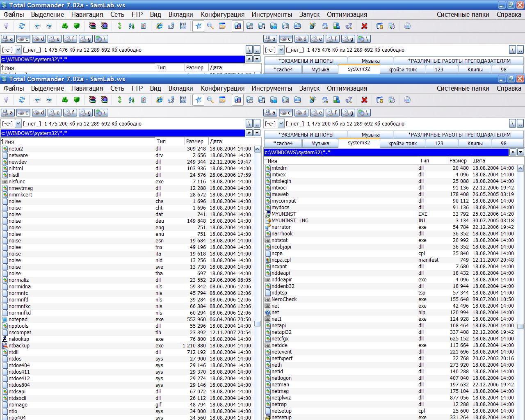Click the A-Z sort icon in lower window toolbar

coord(132,100)
